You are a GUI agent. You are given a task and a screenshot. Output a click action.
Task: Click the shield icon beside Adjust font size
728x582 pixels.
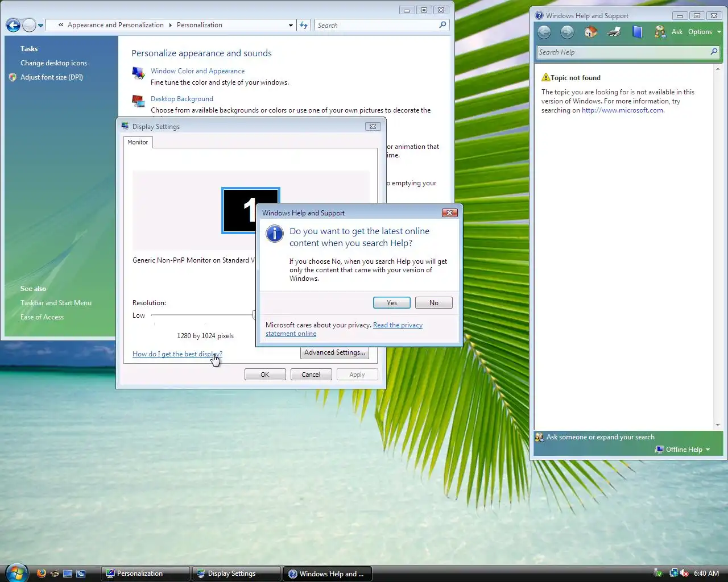click(x=13, y=77)
